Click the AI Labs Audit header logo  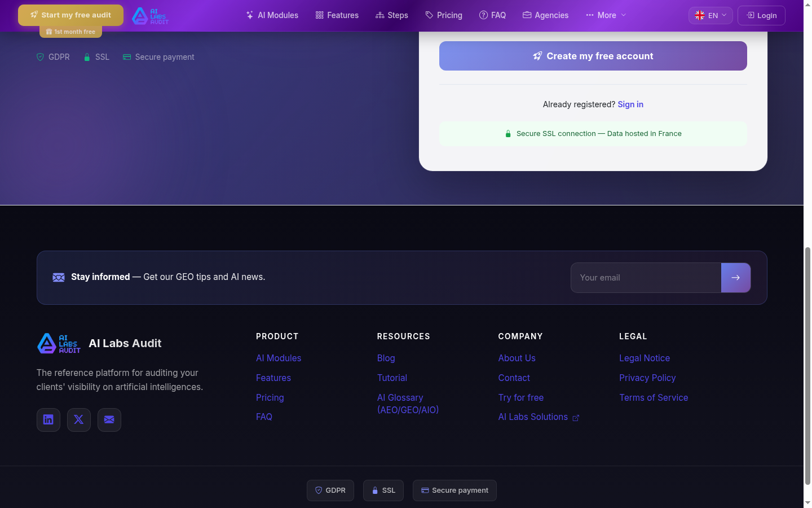click(x=150, y=16)
